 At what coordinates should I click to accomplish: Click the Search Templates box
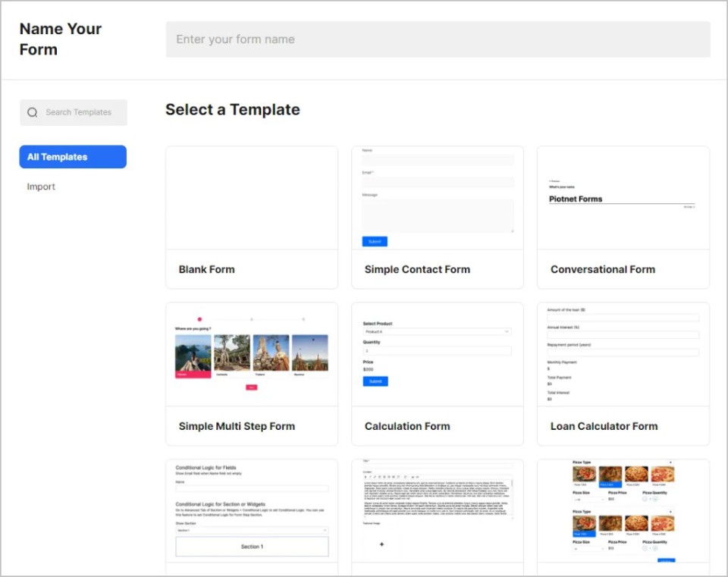tap(78, 112)
